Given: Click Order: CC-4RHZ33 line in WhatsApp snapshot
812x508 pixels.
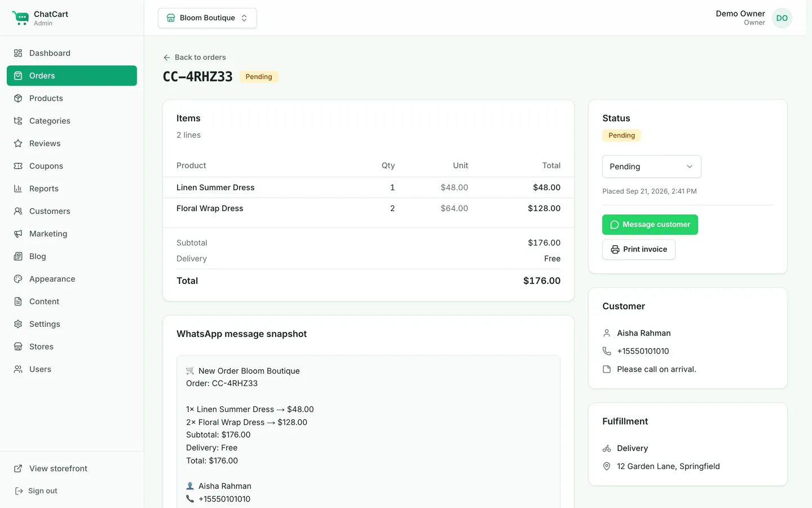Looking at the screenshot, I should [222, 383].
